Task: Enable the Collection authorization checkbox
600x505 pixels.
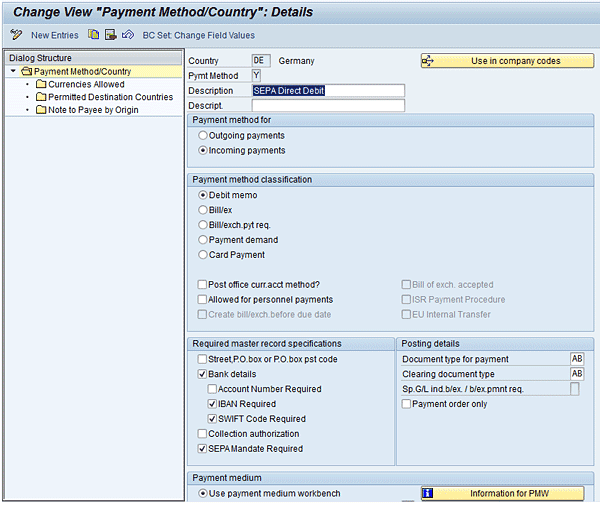Action: tap(202, 434)
